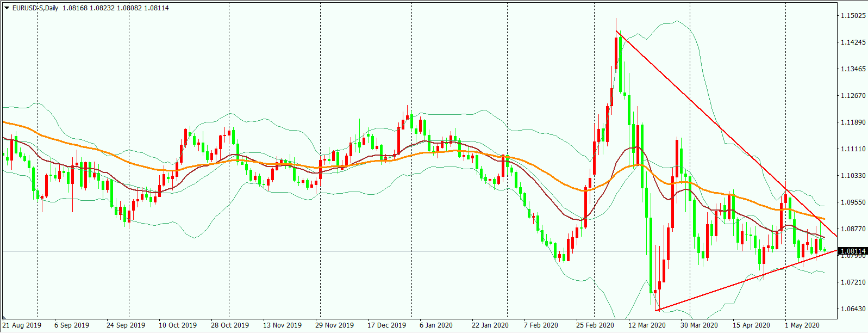Screen dimensions: 868x333
Task: Click the 13 Nov 2019 date label
Action: coord(282,325)
